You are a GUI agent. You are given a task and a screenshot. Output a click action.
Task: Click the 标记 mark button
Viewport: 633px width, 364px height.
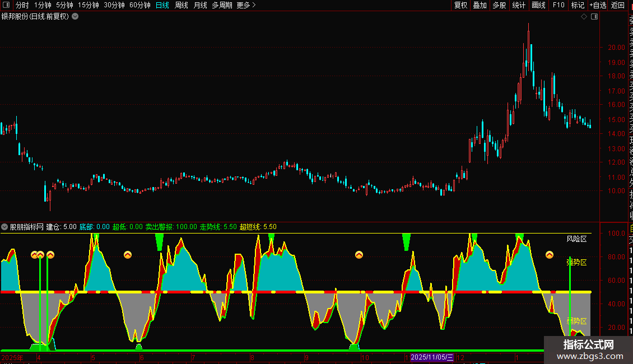tap(578, 5)
